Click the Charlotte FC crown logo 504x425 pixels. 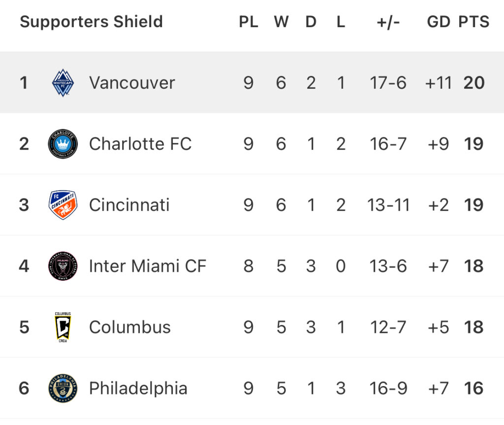63,144
